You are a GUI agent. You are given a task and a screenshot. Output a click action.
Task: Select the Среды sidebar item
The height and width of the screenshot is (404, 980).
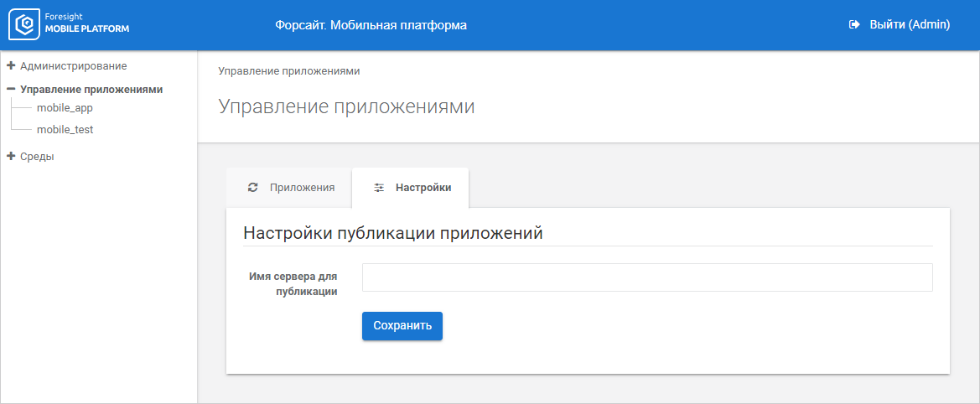37,156
